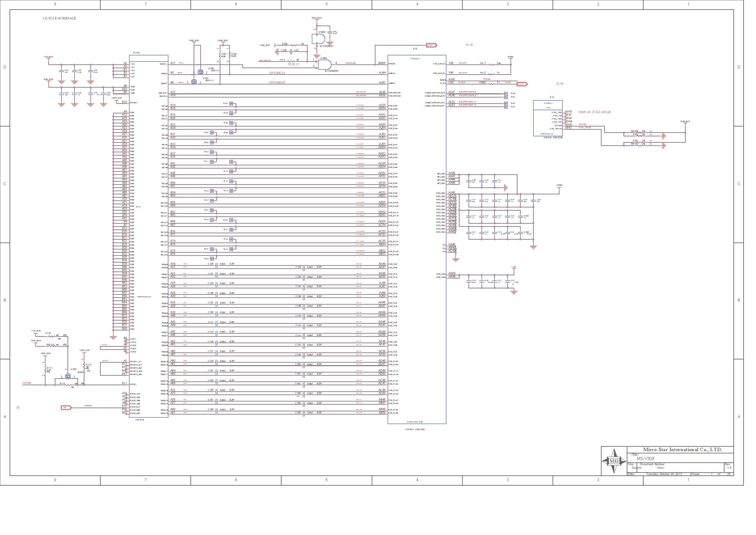Image resolution: width=756 pixels, height=535 pixels.
Task: Select the U100B gate power symbol
Action: (x=318, y=39)
